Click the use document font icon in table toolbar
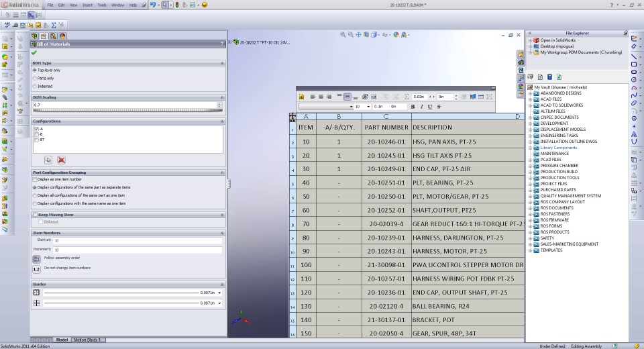The height and width of the screenshot is (349, 644). tap(301, 97)
